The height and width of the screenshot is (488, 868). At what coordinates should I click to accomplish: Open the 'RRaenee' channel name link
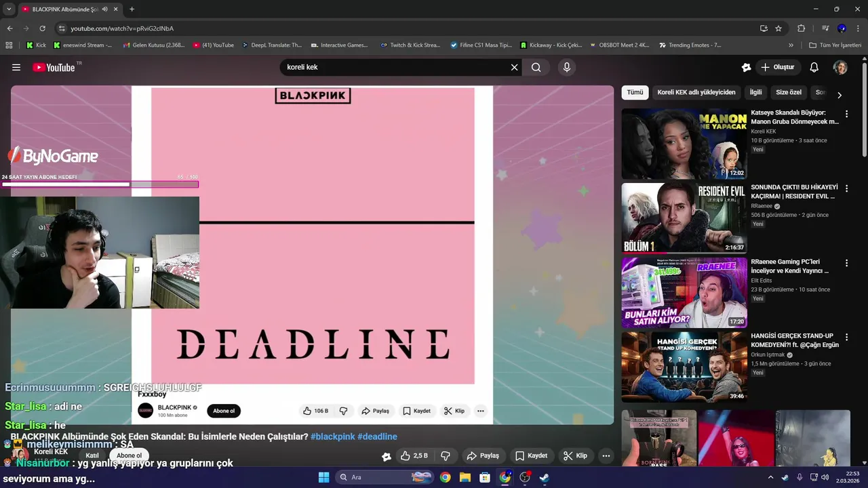762,206
